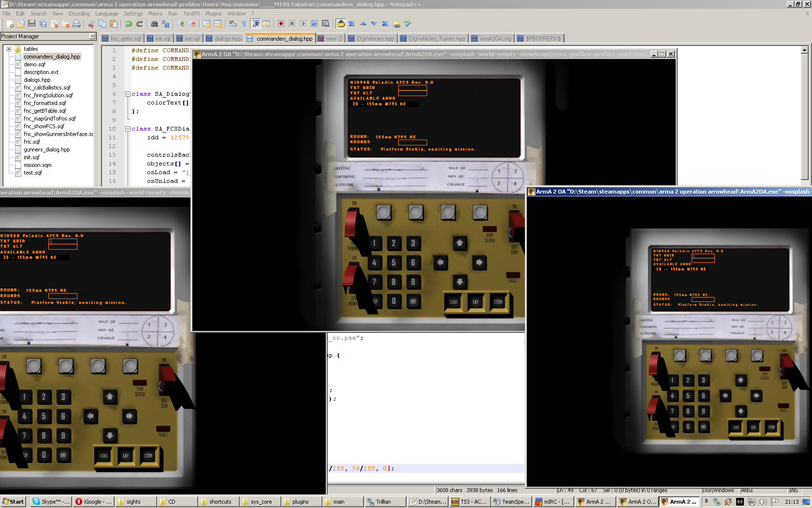The height and width of the screenshot is (508, 812).
Task: Open the File menu
Action: coord(6,14)
